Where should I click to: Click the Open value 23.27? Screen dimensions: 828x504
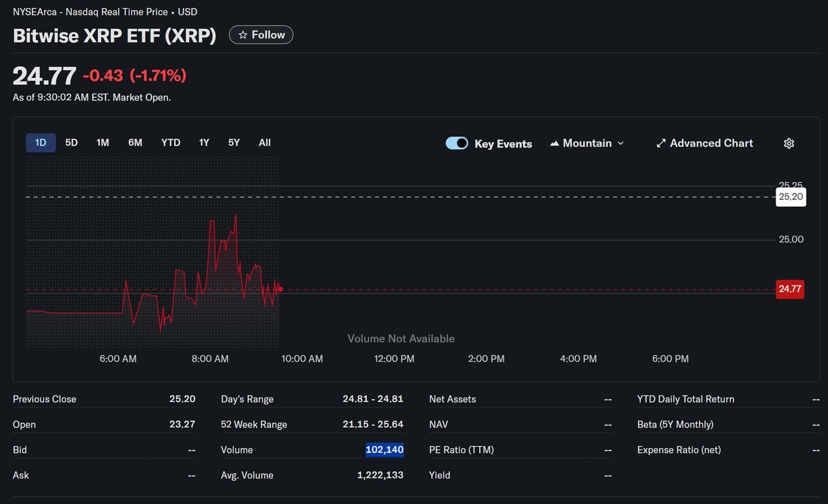click(182, 425)
